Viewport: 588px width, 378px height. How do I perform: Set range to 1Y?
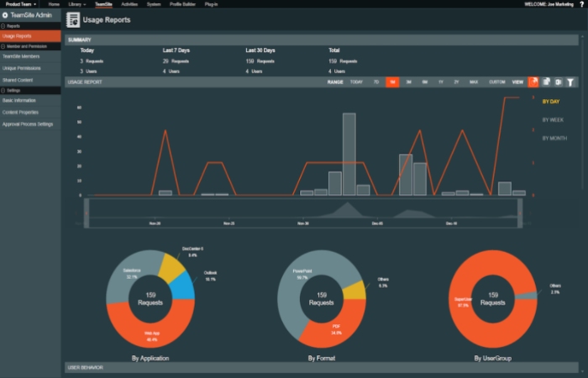(441, 82)
